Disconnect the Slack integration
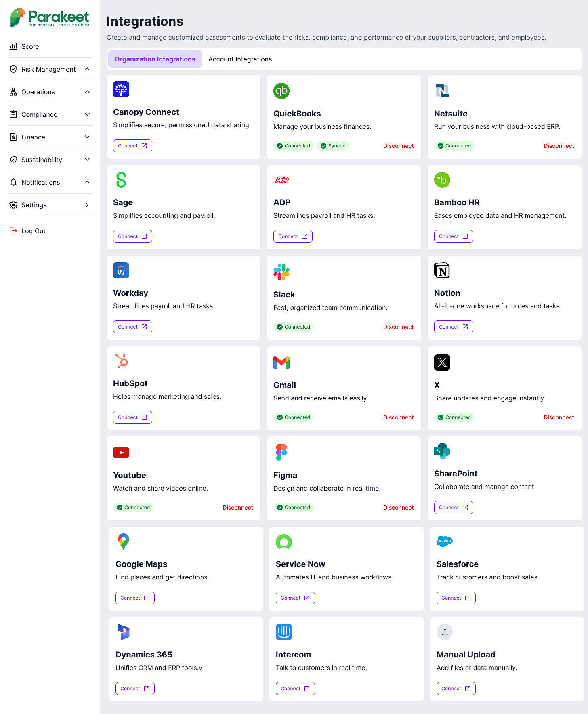Screen dimensions: 588x714 tap(398, 327)
